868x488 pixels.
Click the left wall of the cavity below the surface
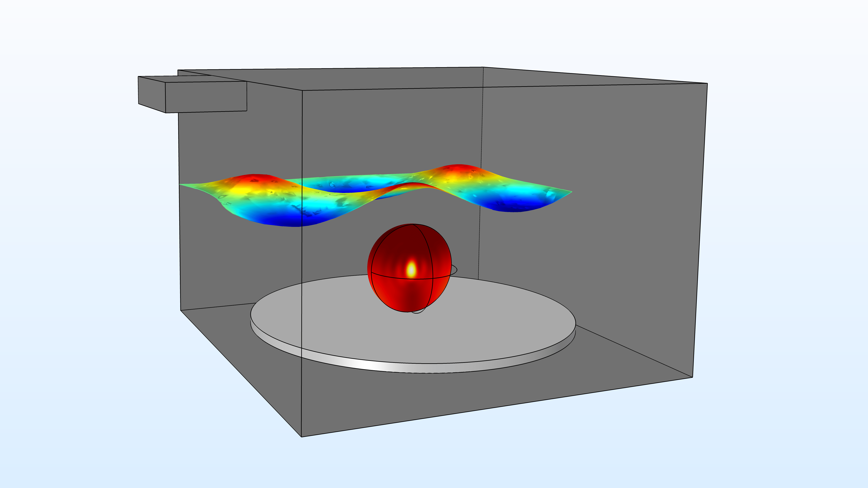[236, 269]
